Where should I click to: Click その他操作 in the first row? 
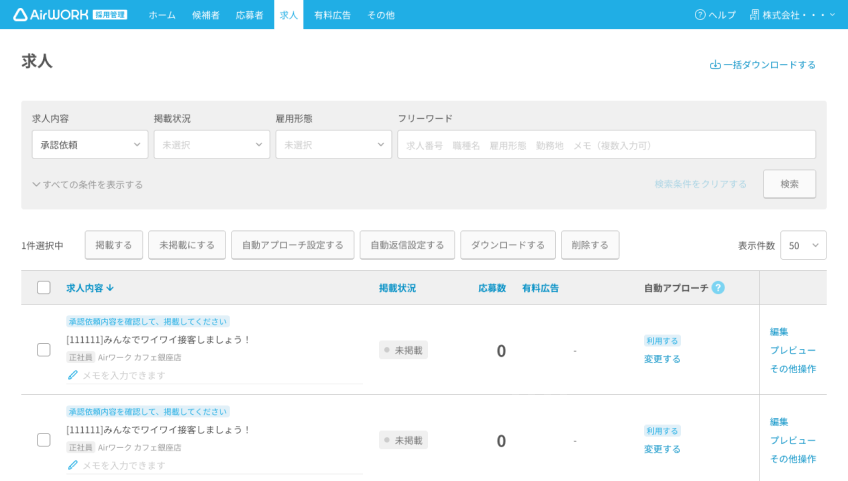pos(793,368)
